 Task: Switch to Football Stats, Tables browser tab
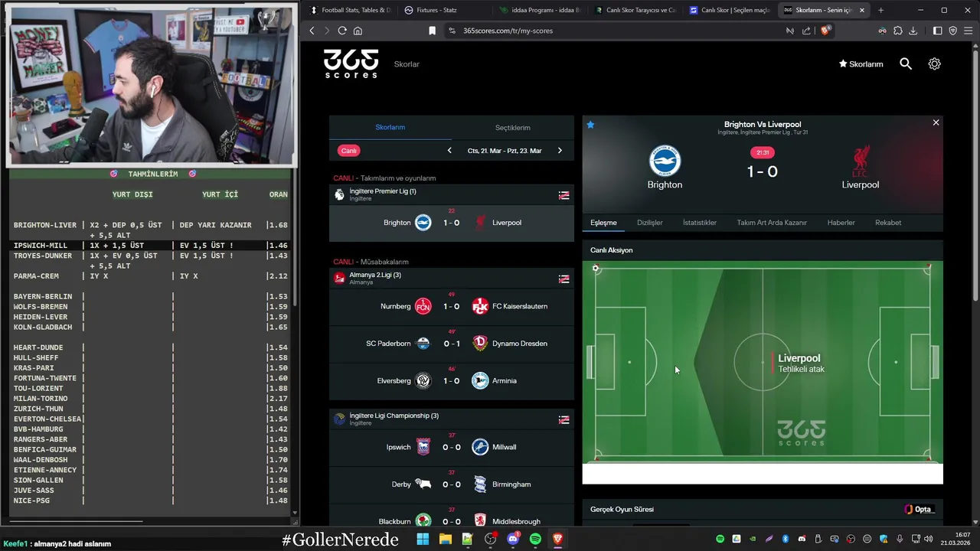pyautogui.click(x=351, y=10)
